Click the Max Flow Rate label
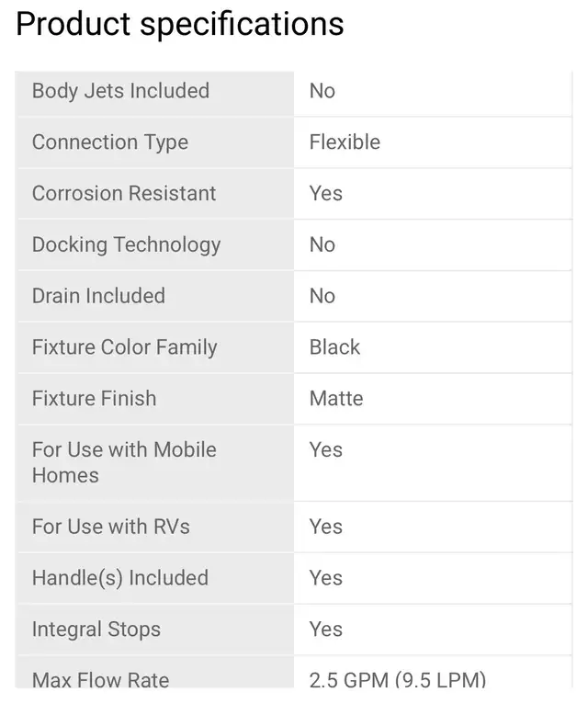The width and height of the screenshot is (588, 715). click(100, 680)
